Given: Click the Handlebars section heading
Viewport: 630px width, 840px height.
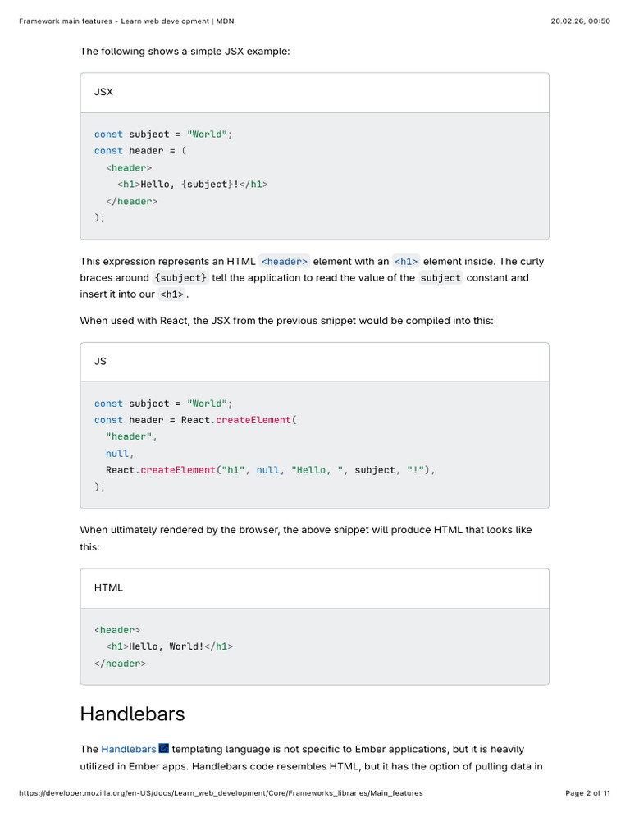Looking at the screenshot, I should pyautogui.click(x=132, y=713).
